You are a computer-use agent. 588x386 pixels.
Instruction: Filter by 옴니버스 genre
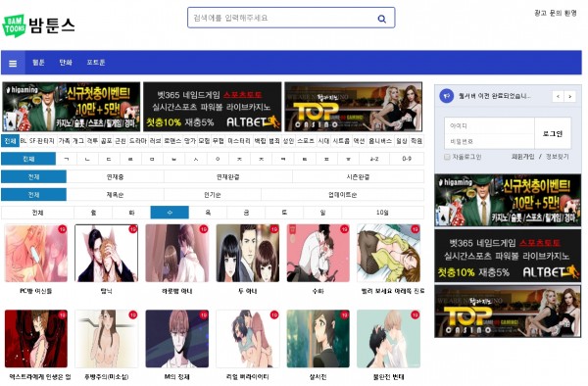(380, 141)
